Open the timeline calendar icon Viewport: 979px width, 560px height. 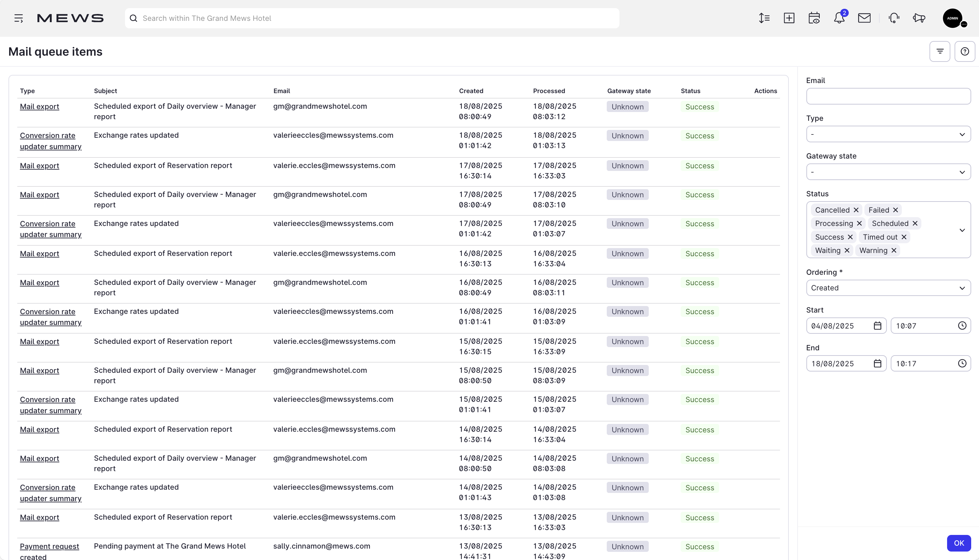coord(814,18)
